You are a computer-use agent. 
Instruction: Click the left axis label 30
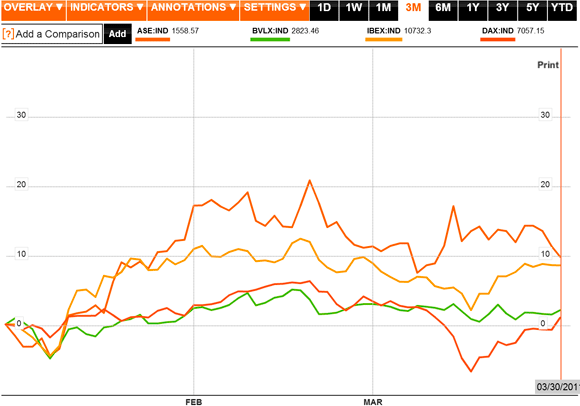pos(21,115)
